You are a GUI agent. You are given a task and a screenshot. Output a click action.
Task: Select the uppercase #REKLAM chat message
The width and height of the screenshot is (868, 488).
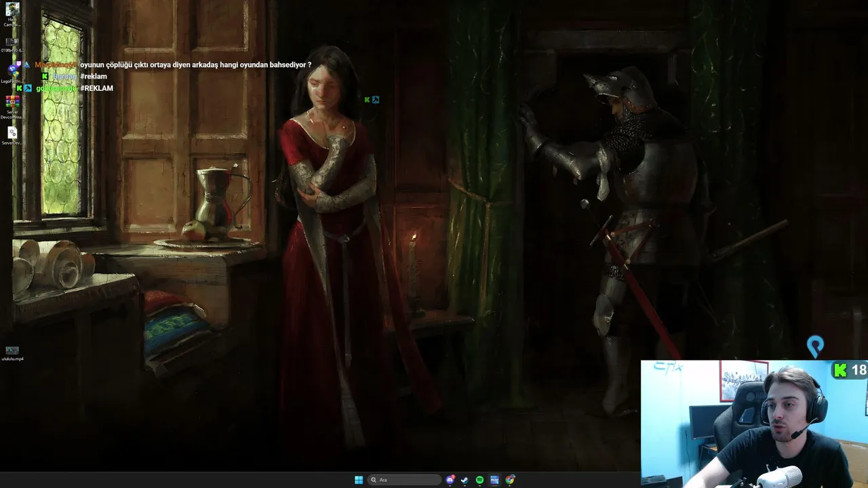96,88
